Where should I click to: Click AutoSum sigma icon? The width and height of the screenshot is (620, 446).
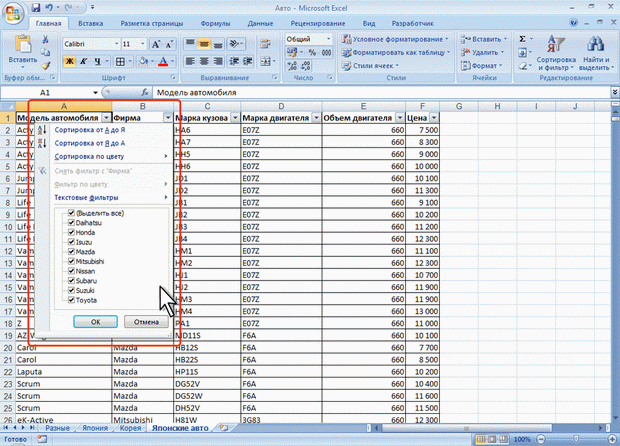[x=522, y=39]
